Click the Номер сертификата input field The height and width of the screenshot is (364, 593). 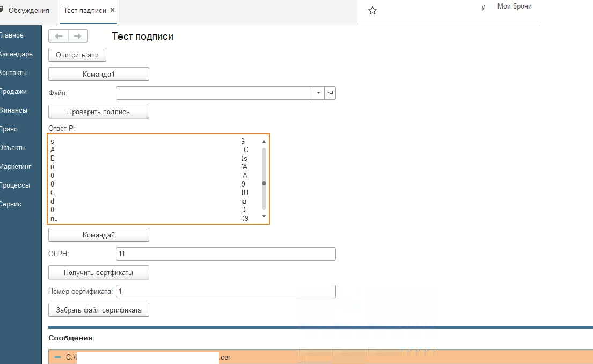point(225,291)
